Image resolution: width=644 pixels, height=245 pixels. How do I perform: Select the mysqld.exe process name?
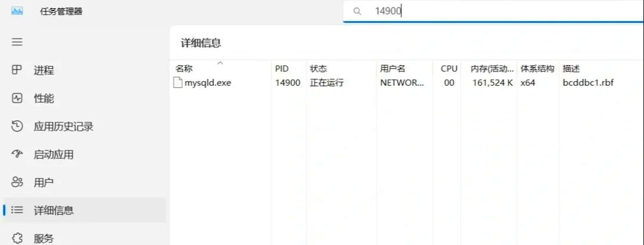[208, 83]
